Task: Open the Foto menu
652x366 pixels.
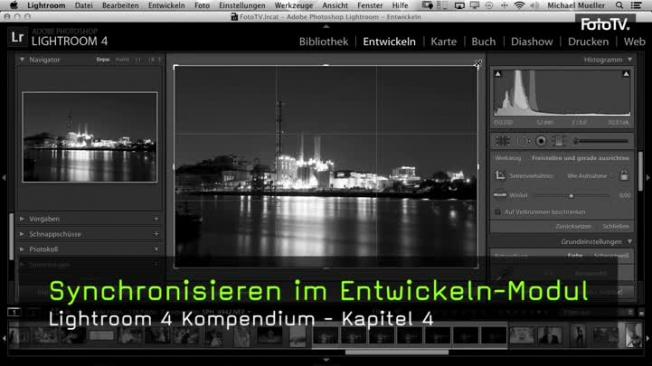Action: point(202,5)
